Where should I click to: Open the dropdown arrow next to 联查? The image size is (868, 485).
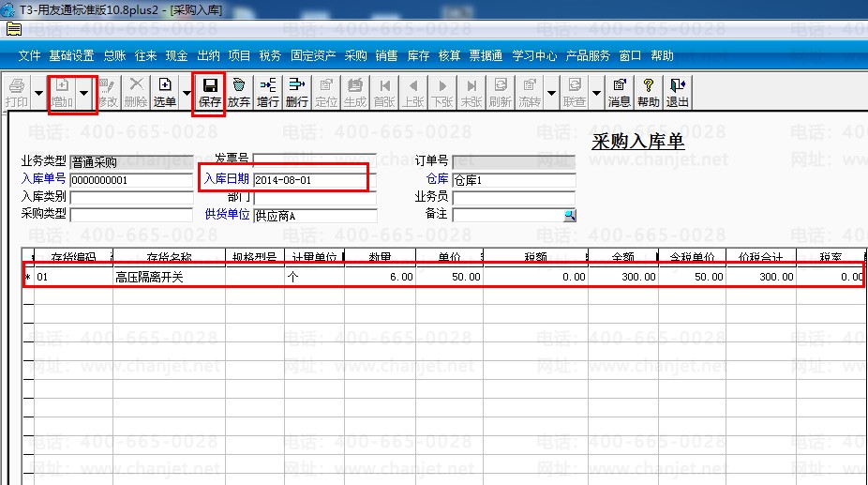(596, 92)
